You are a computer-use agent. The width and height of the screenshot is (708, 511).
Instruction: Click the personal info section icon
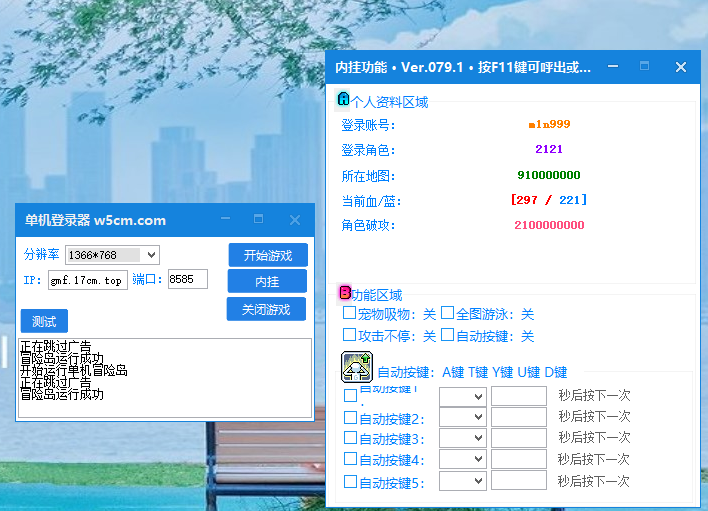[343, 98]
